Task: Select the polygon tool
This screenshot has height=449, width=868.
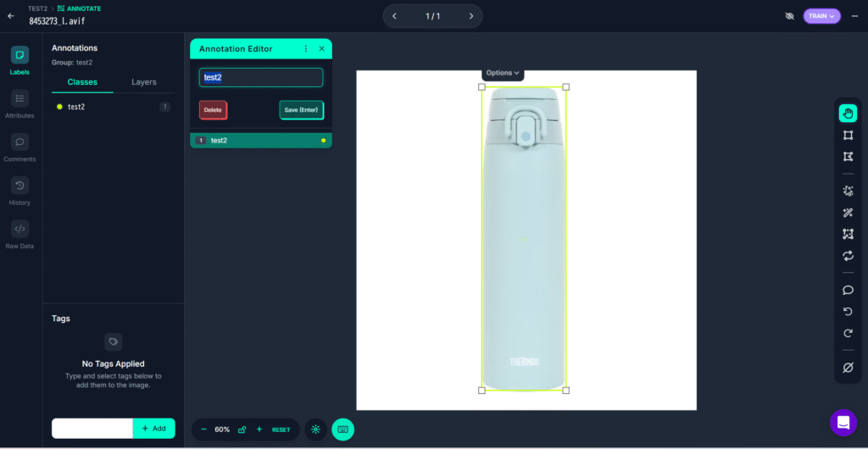Action: [x=848, y=157]
